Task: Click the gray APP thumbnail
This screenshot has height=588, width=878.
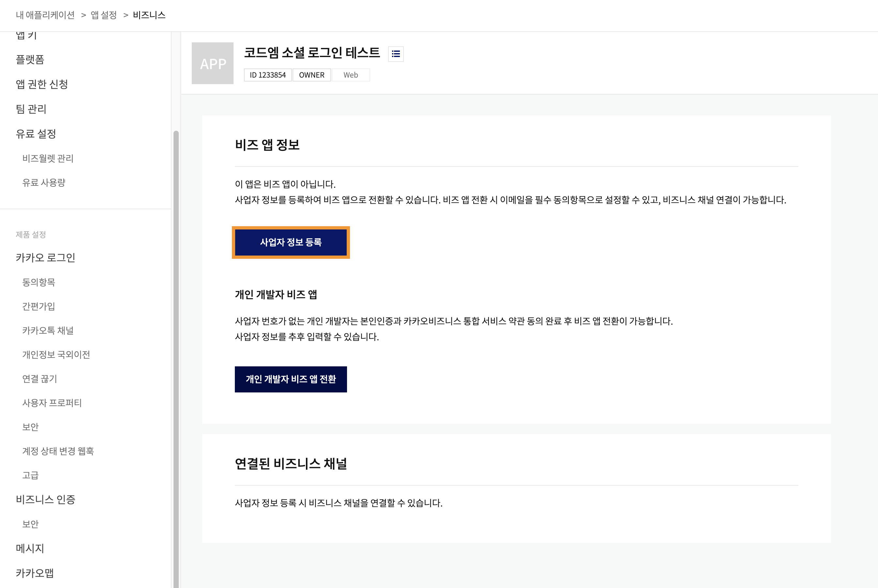Action: click(x=212, y=63)
